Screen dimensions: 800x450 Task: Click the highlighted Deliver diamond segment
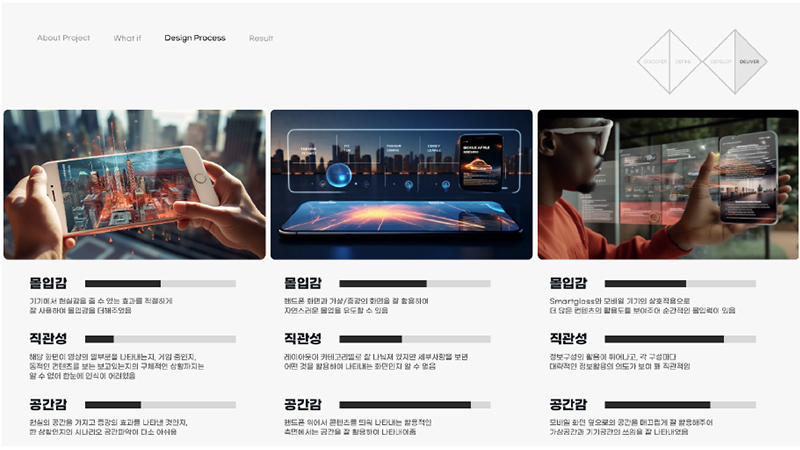tap(749, 62)
